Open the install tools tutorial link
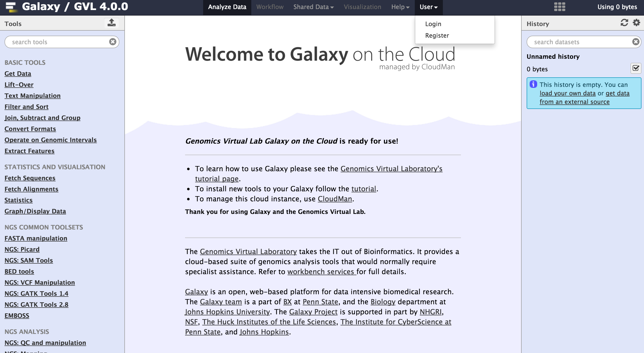The height and width of the screenshot is (353, 644). pos(364,189)
